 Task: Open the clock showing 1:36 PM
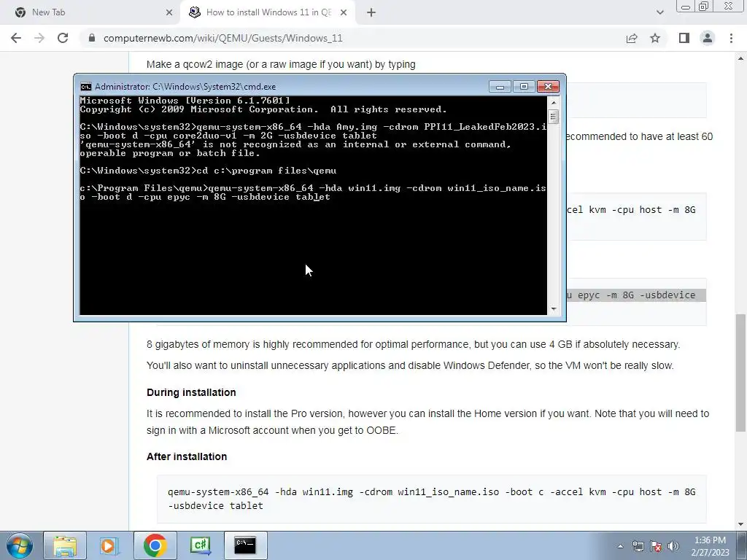[710, 546]
